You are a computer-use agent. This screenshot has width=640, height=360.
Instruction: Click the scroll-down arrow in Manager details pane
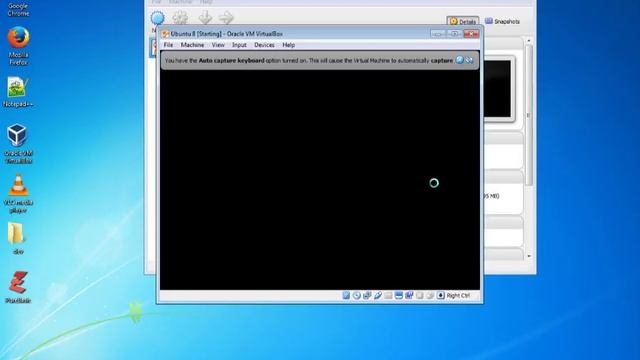click(529, 256)
